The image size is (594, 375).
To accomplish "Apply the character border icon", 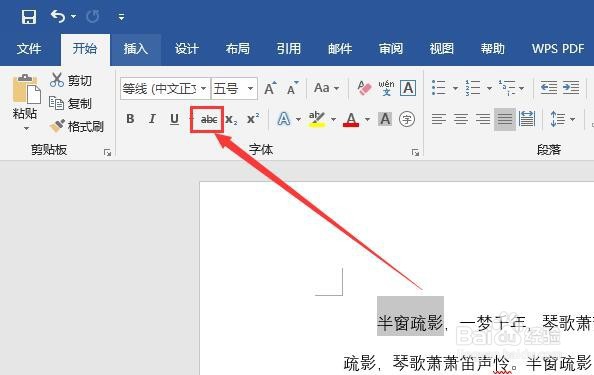I will pyautogui.click(x=408, y=88).
